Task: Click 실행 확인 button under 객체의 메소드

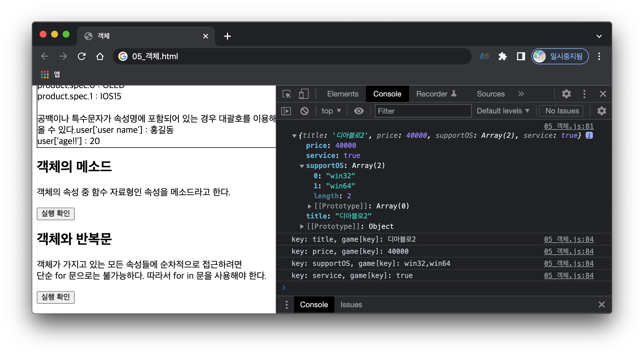Action: (x=56, y=214)
